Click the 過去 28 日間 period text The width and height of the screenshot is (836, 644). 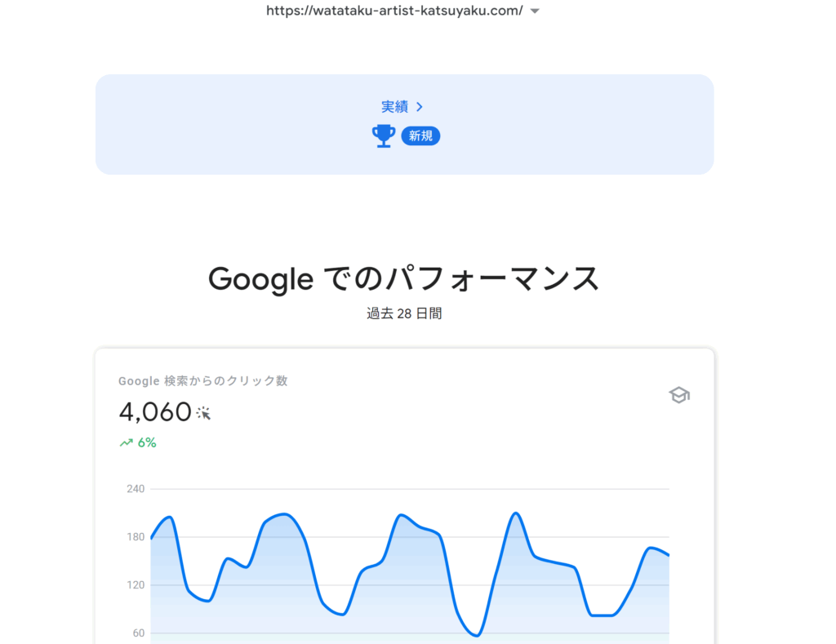404,313
